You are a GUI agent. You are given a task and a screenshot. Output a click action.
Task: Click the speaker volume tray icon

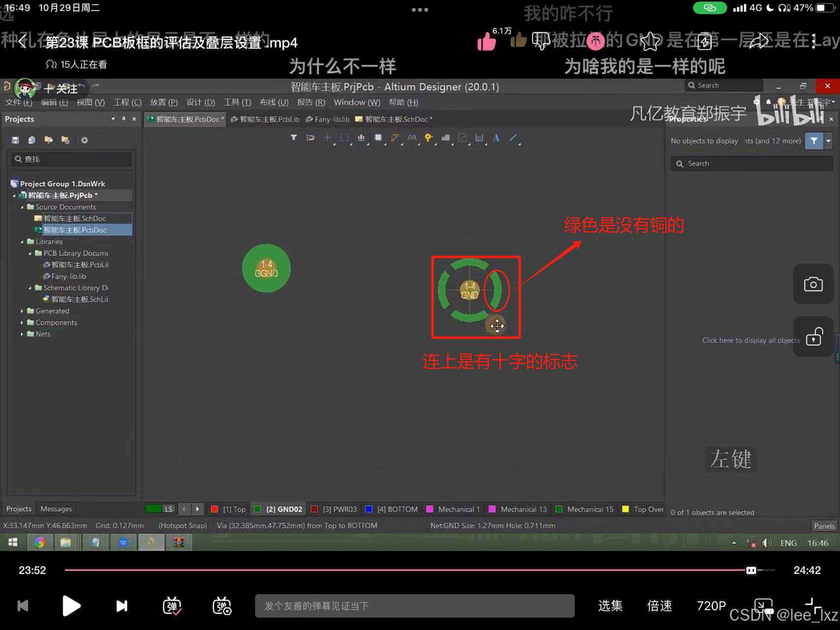pos(767,543)
